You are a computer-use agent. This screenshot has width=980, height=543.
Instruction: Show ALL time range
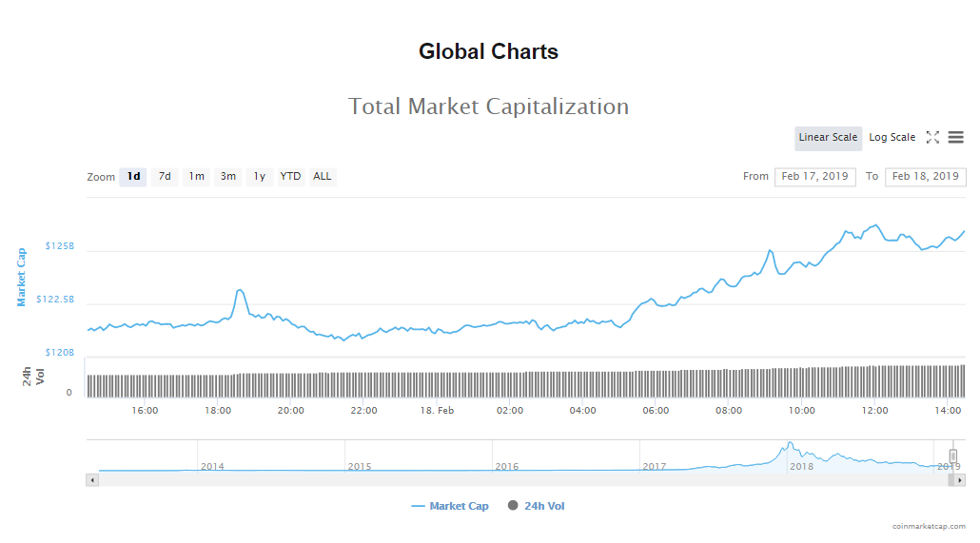coord(323,177)
